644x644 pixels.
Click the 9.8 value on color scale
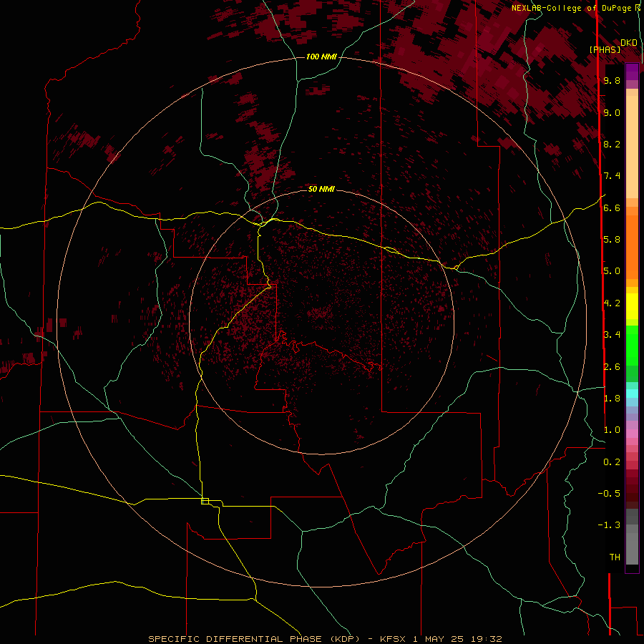point(612,80)
